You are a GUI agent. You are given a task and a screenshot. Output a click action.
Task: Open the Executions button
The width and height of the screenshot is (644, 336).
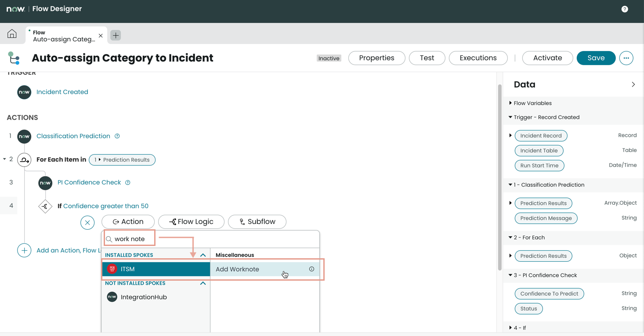(x=478, y=58)
